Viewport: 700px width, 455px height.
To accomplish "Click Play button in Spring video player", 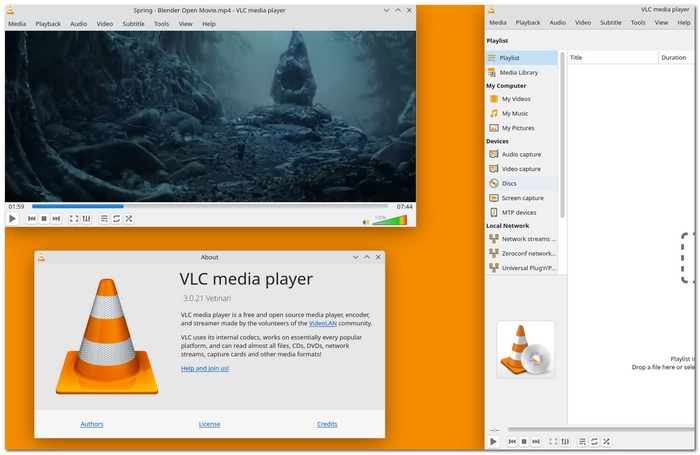I will [12, 219].
